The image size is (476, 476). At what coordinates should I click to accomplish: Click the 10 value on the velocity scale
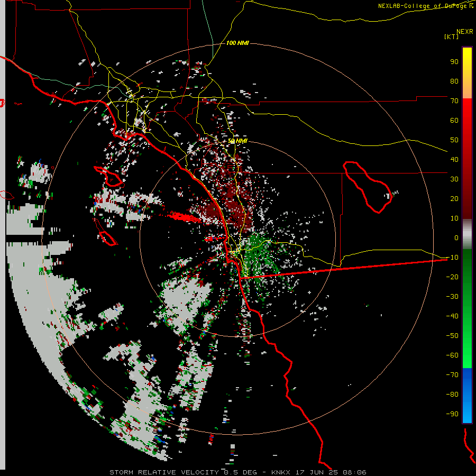[x=454, y=218]
